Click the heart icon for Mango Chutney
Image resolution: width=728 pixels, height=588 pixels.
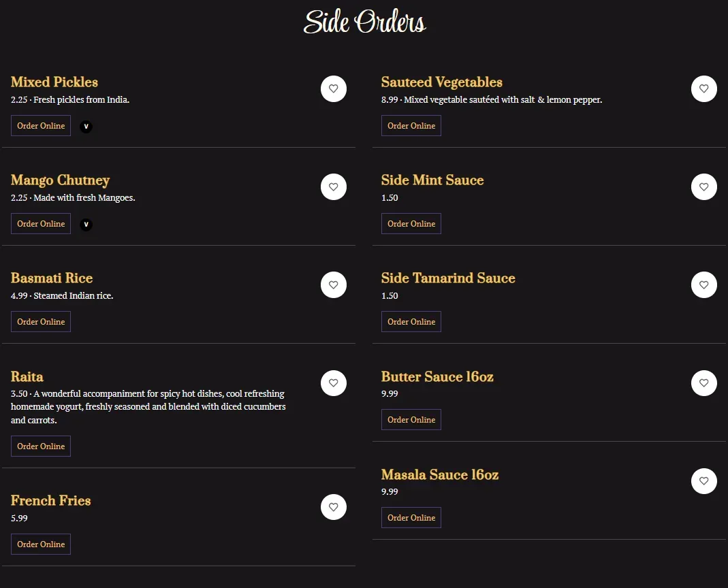[x=333, y=186]
